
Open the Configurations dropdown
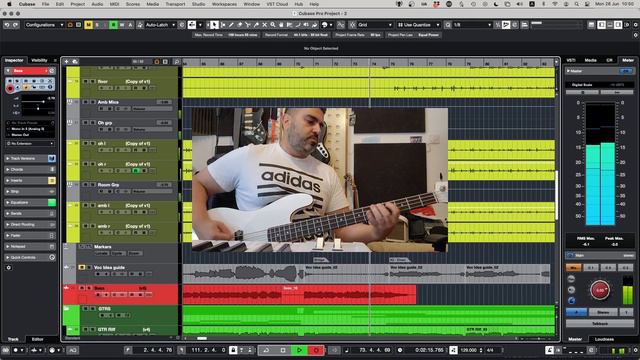point(44,25)
